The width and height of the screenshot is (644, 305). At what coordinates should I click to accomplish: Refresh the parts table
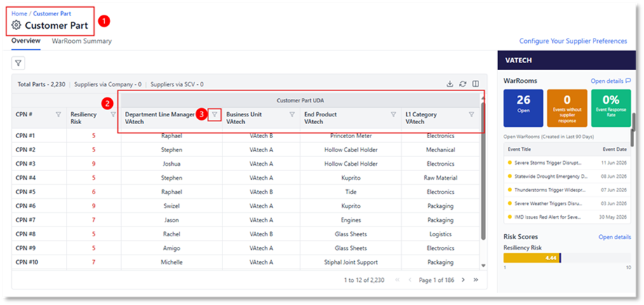[462, 83]
